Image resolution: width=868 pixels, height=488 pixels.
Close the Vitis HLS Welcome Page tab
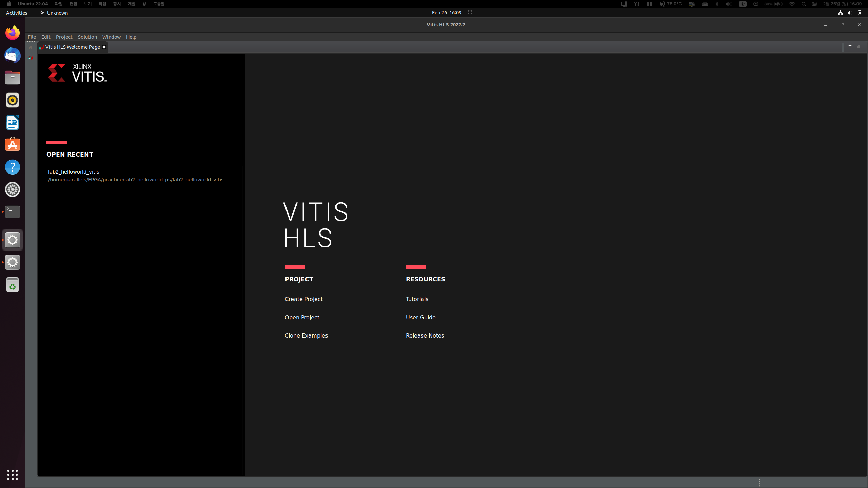click(104, 47)
